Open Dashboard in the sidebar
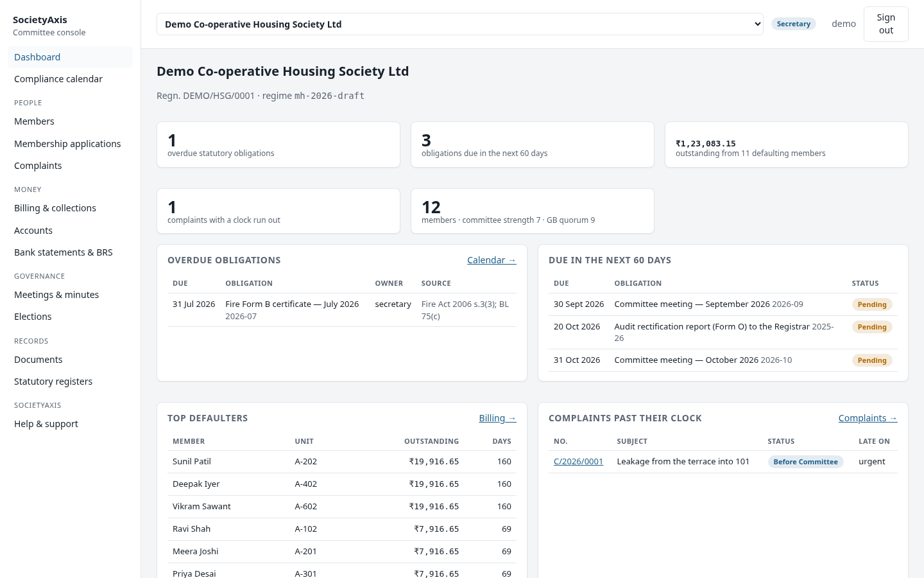 [x=70, y=57]
